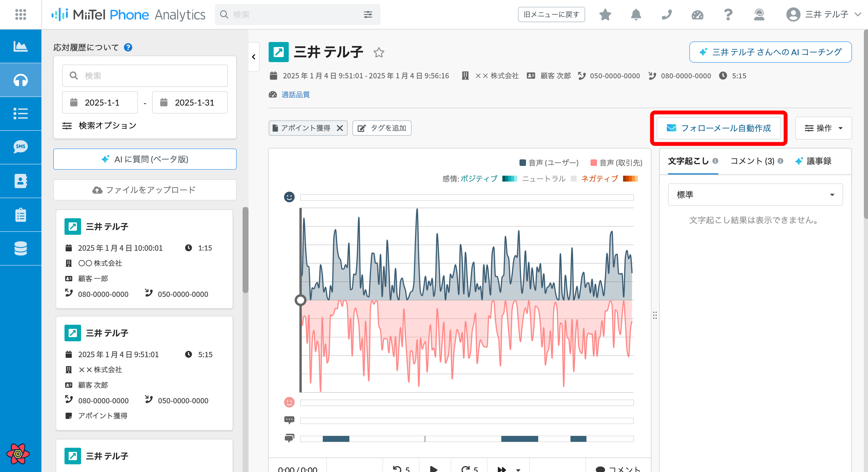Image resolution: width=868 pixels, height=472 pixels.
Task: Click the favorites star icon in header
Action: [605, 14]
